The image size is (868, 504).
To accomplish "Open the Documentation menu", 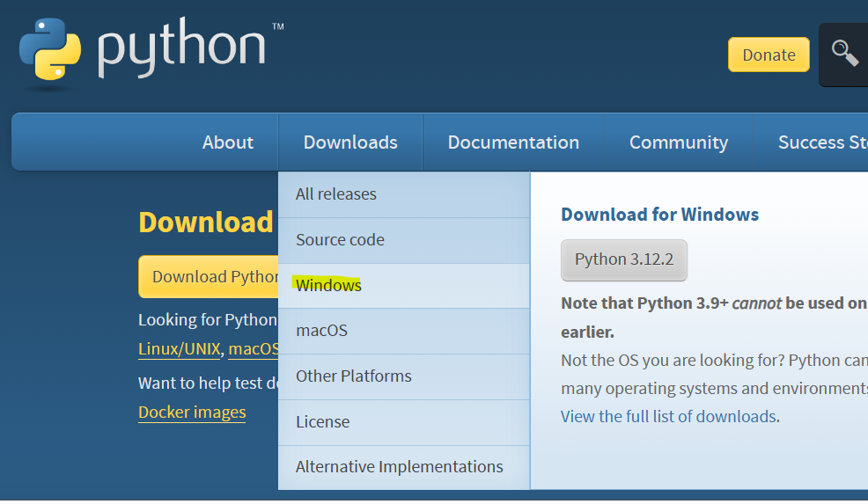I will [x=513, y=142].
